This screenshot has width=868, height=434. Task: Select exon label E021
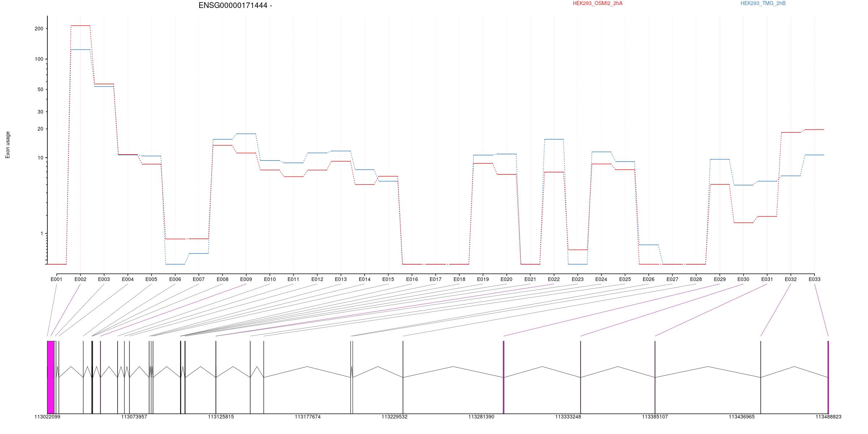pos(530,279)
